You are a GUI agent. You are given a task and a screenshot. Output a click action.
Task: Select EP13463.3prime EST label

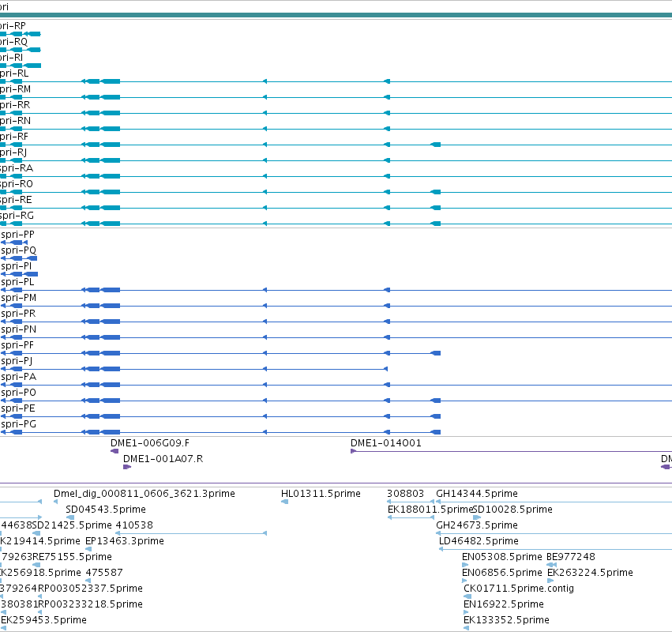[x=125, y=541]
